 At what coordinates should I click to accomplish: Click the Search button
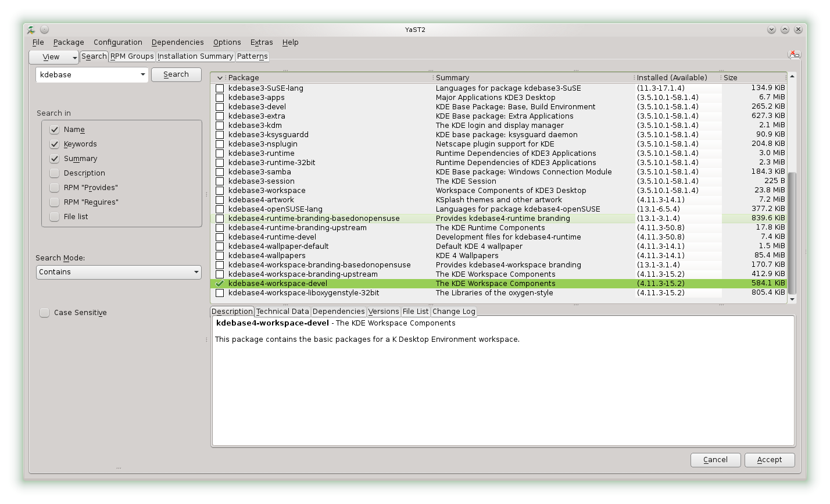point(176,74)
